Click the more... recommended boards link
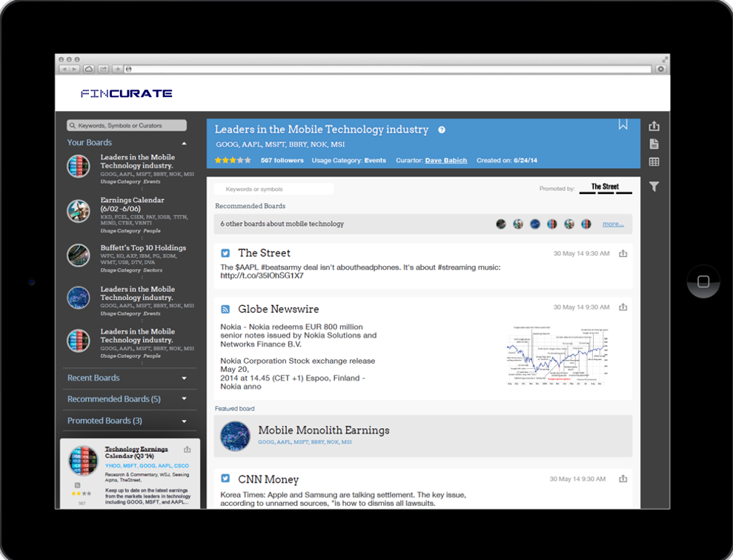The height and width of the screenshot is (560, 733). click(x=613, y=224)
